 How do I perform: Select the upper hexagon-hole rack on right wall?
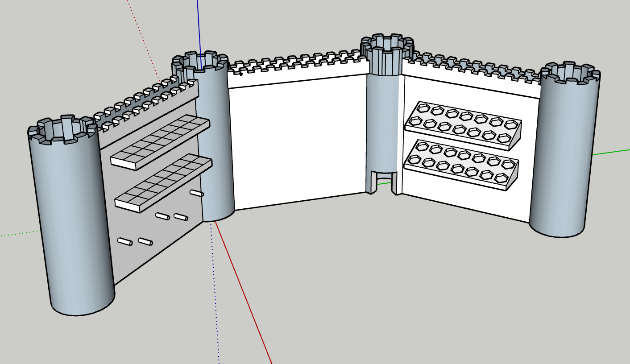pyautogui.click(x=463, y=125)
